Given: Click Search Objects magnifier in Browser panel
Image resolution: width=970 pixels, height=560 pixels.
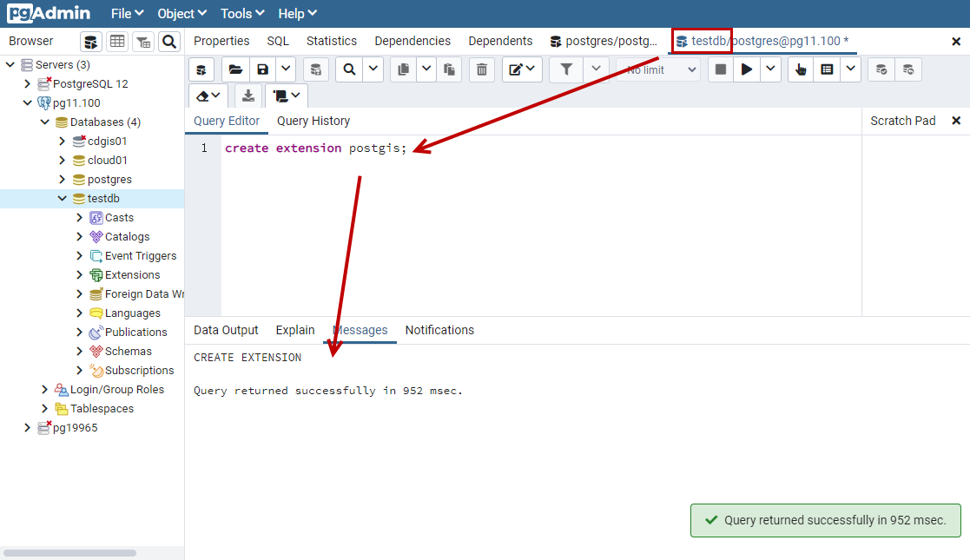Looking at the screenshot, I should [x=168, y=42].
